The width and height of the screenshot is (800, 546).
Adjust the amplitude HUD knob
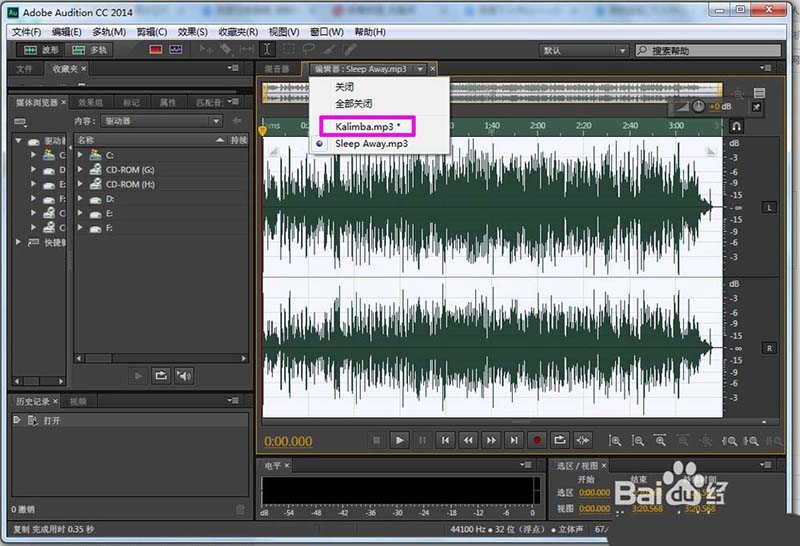click(x=698, y=106)
